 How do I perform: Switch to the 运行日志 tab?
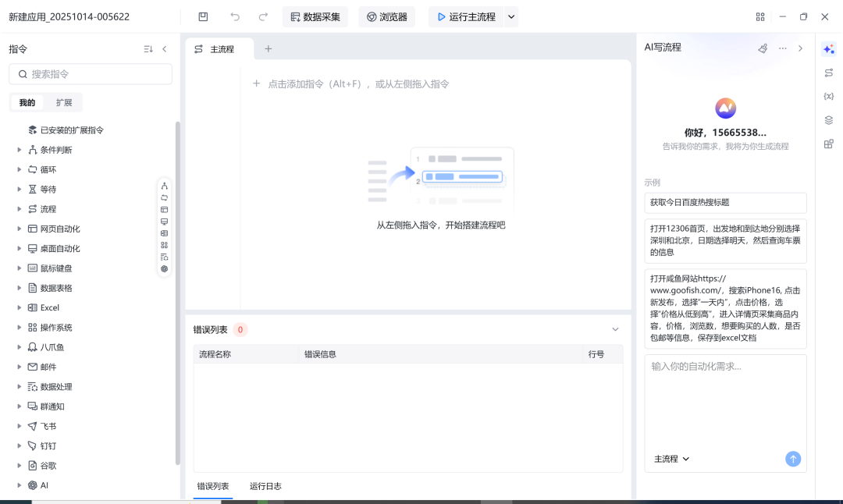coord(265,486)
